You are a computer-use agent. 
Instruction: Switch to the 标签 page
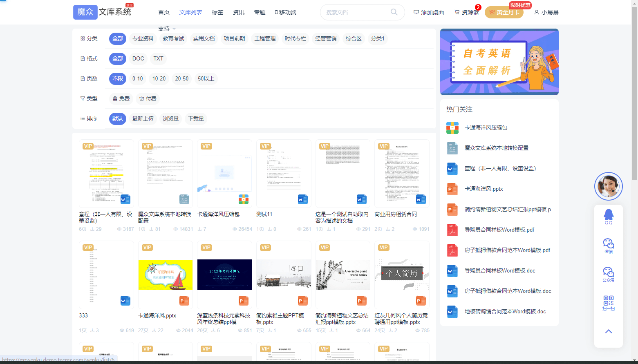pos(217,12)
